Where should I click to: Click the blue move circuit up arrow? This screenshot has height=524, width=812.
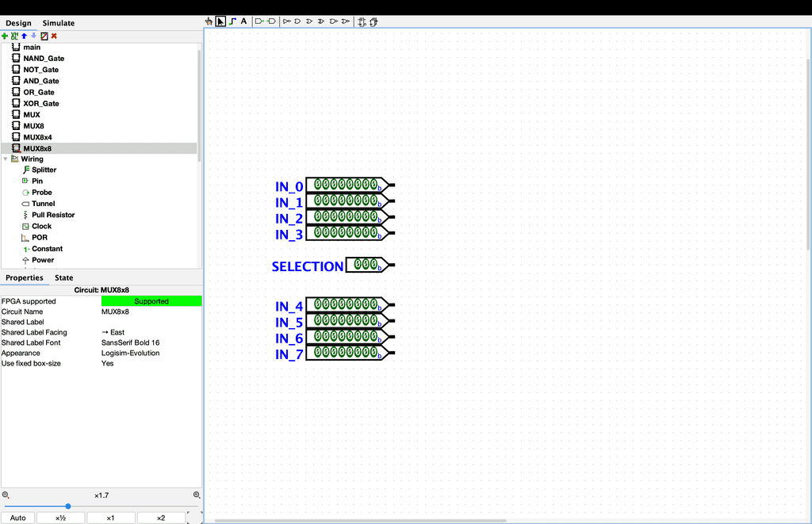(24, 36)
